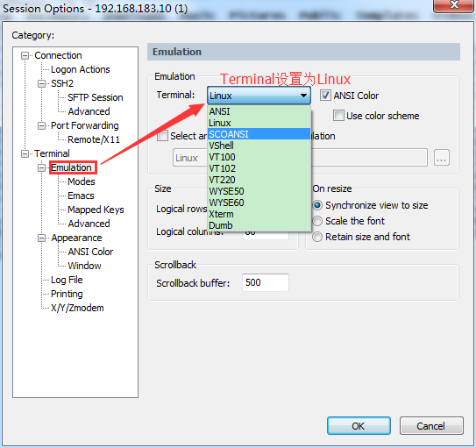
Task: Choose VT102 terminal emulation
Action: coord(259,168)
